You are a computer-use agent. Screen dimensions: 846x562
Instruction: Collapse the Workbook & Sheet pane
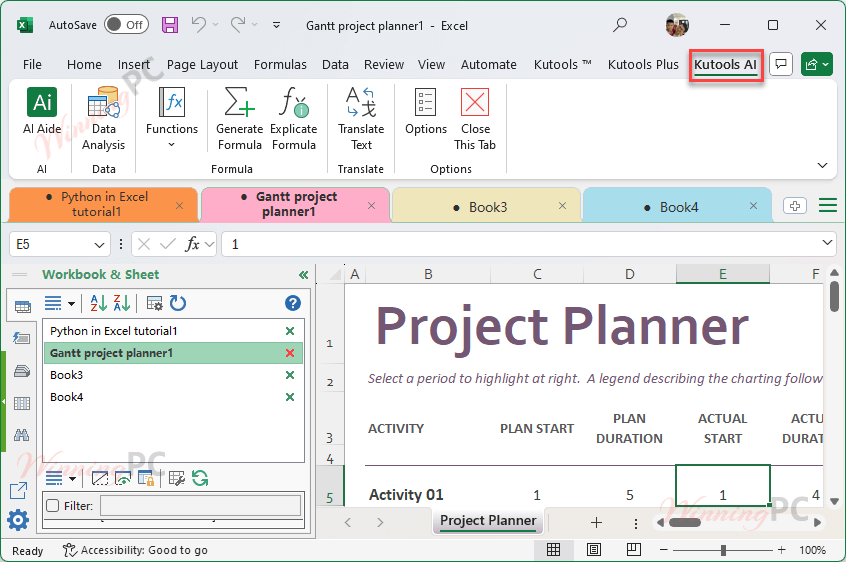click(x=303, y=275)
